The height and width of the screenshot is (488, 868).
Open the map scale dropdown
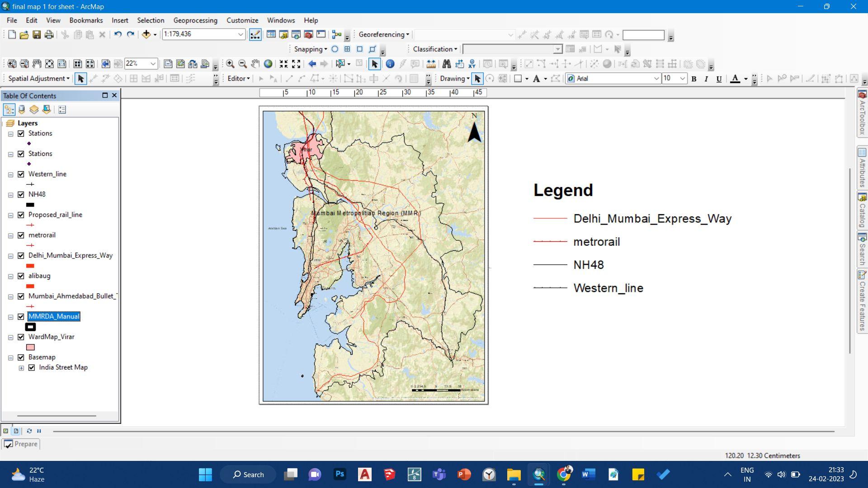241,34
